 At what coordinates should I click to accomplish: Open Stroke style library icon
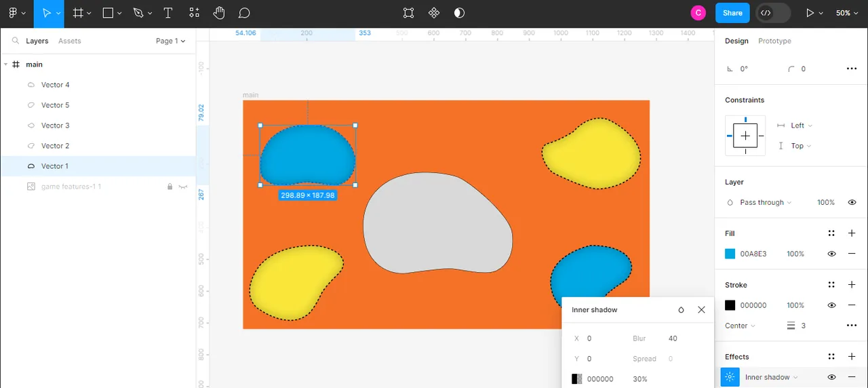pyautogui.click(x=831, y=285)
